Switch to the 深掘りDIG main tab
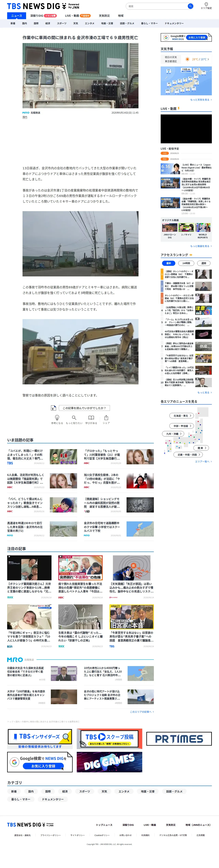Viewport: 219px width, 868px height. [x=43, y=16]
